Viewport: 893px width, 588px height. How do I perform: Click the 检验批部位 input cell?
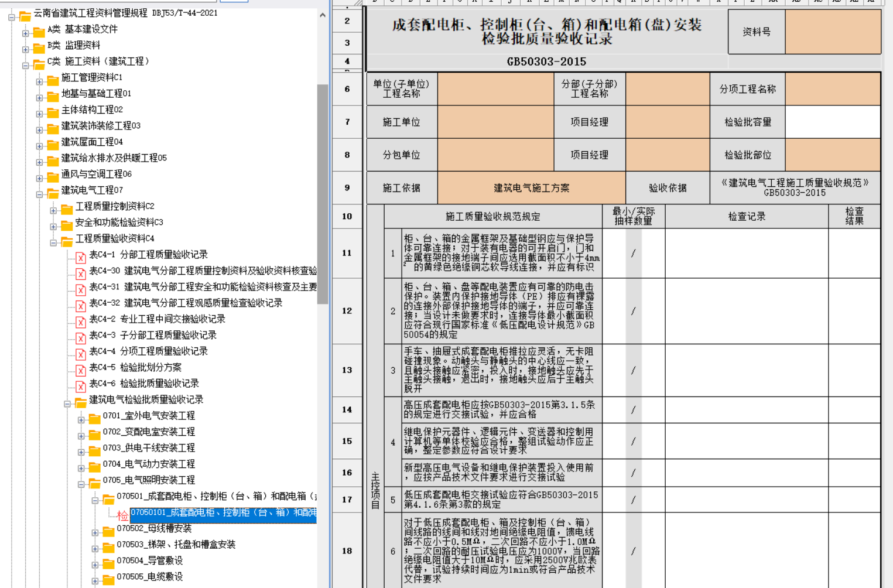point(833,155)
